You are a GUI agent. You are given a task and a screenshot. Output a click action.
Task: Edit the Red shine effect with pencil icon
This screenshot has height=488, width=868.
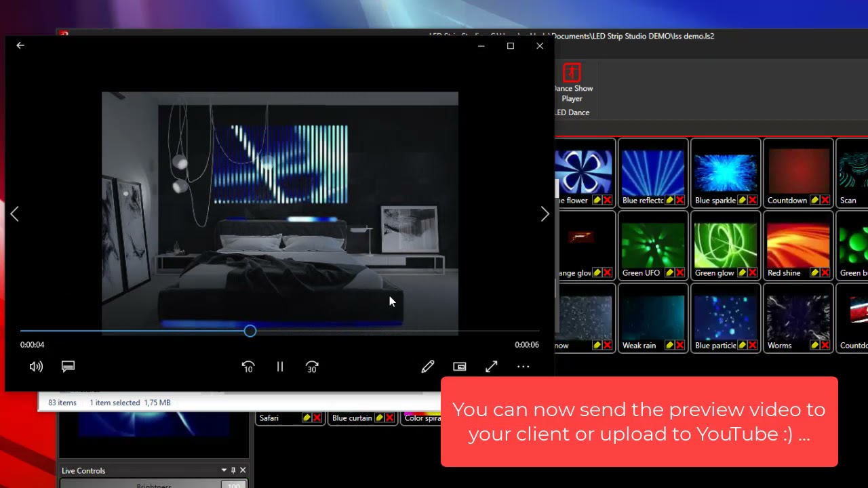pyautogui.click(x=814, y=273)
